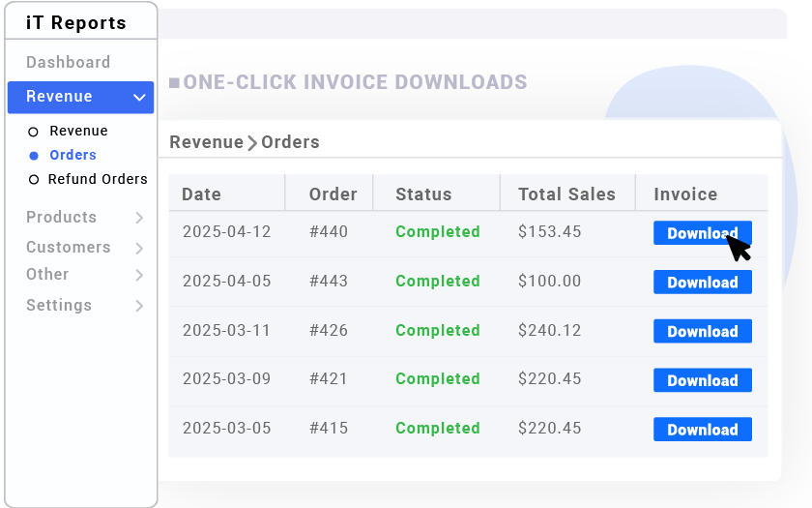Download invoice for order #426
Viewport: 812px width, 508px height.
coord(702,331)
